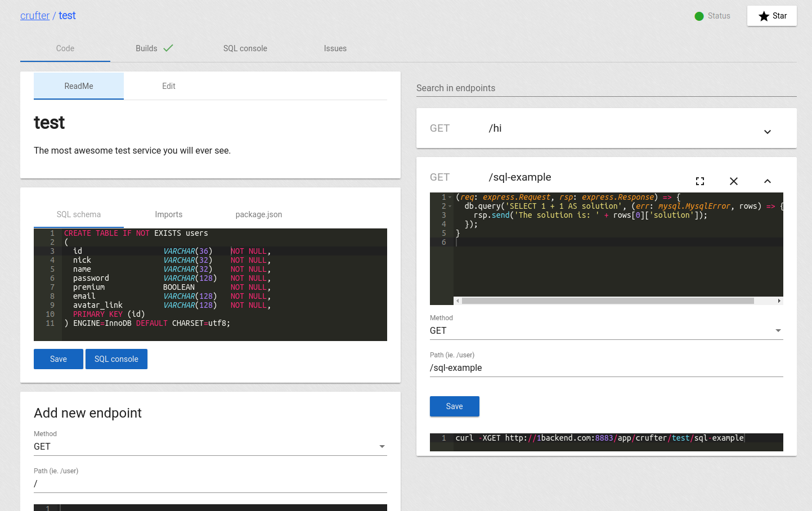Click the horizontal scrollbar of sql-example editor
This screenshot has width=812, height=511.
(x=608, y=301)
